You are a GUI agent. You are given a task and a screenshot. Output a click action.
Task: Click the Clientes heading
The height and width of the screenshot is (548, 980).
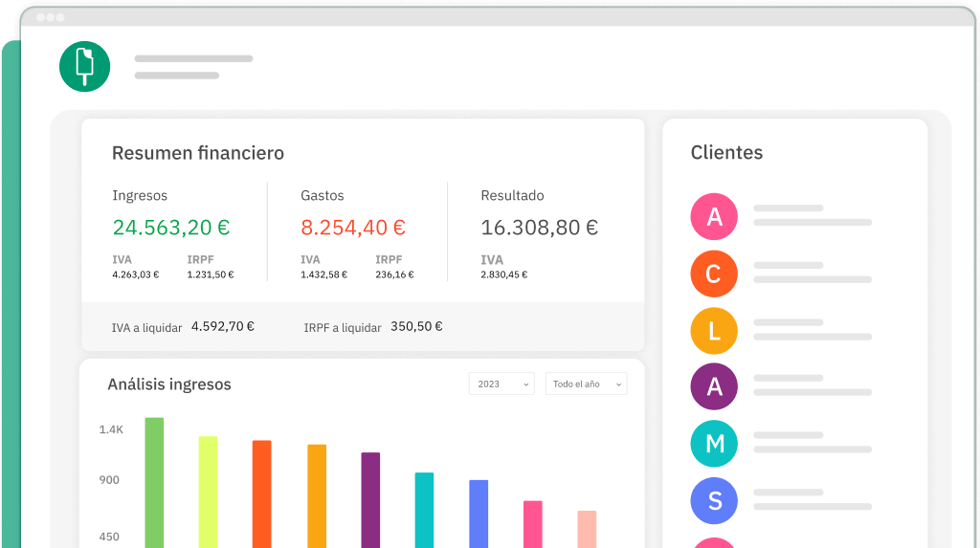[x=726, y=152]
